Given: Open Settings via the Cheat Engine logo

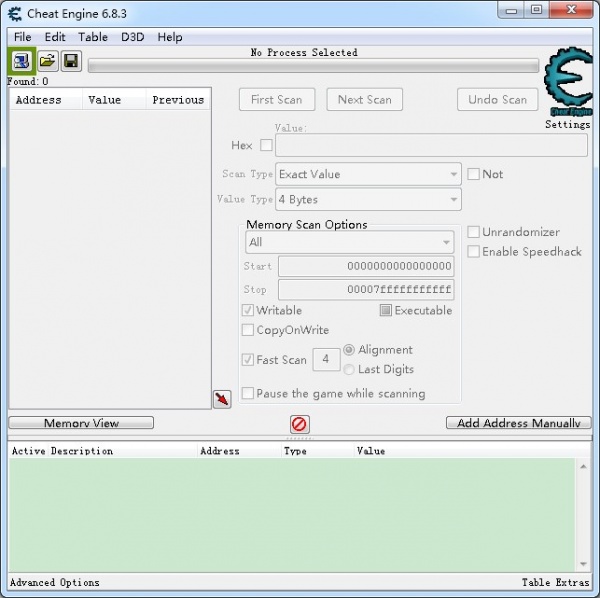Looking at the screenshot, I should pyautogui.click(x=568, y=81).
